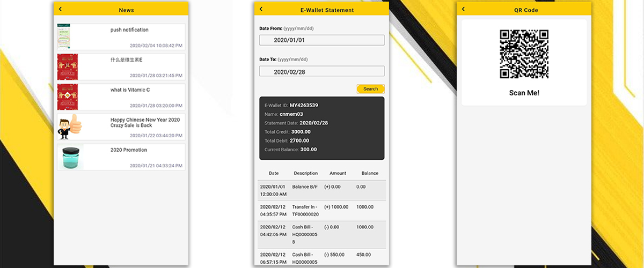Click the QR Code screen title

[x=525, y=10]
